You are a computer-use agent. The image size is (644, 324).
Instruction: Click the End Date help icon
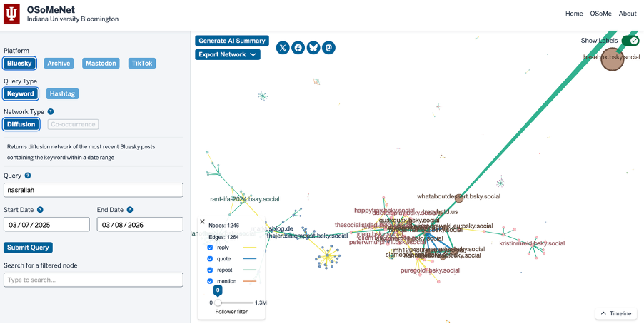(130, 210)
